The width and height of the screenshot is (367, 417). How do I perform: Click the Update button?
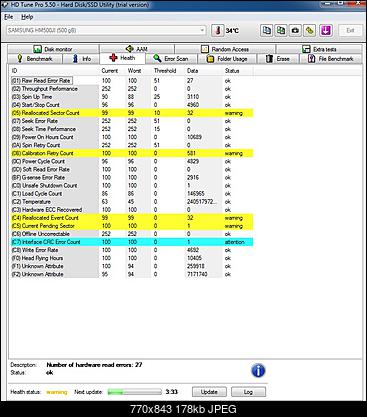[209, 392]
